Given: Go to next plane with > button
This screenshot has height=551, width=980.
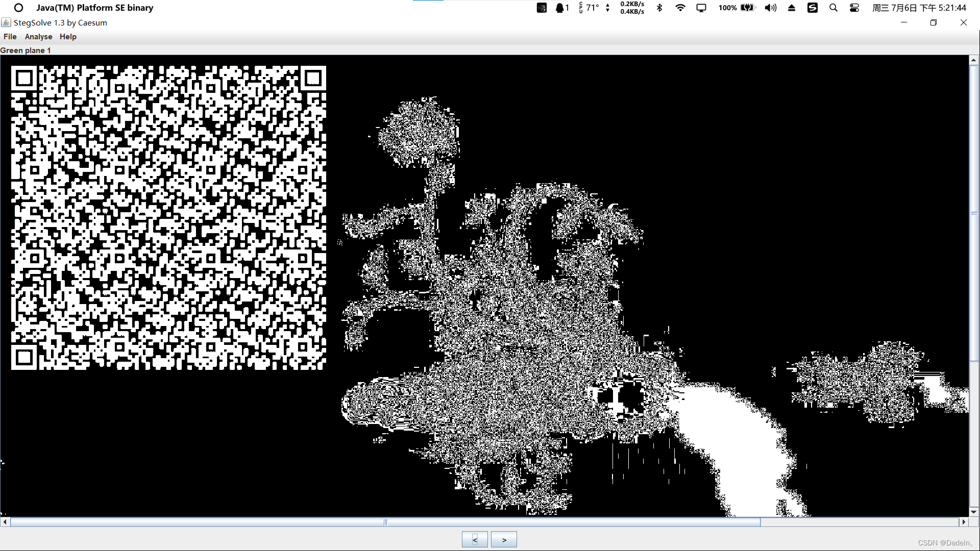Looking at the screenshot, I should pos(504,539).
